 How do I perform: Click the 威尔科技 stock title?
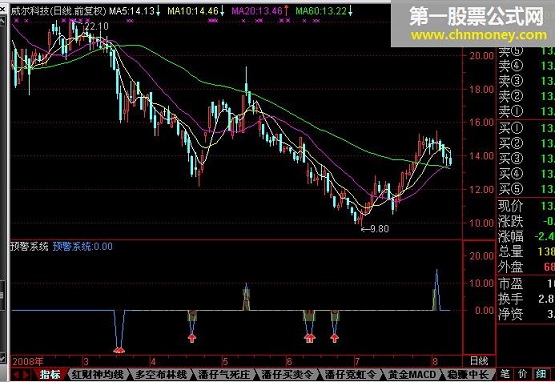click(30, 11)
